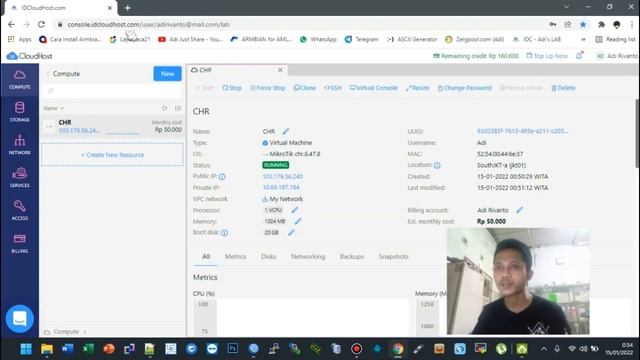Image resolution: width=640 pixels, height=360 pixels.
Task: Switch to the Backups tab
Action: (352, 256)
